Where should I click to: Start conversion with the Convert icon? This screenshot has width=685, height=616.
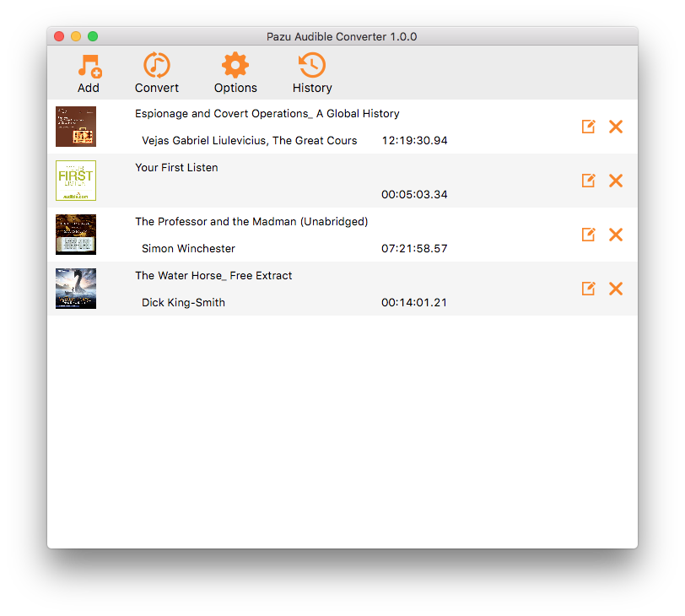(x=157, y=67)
